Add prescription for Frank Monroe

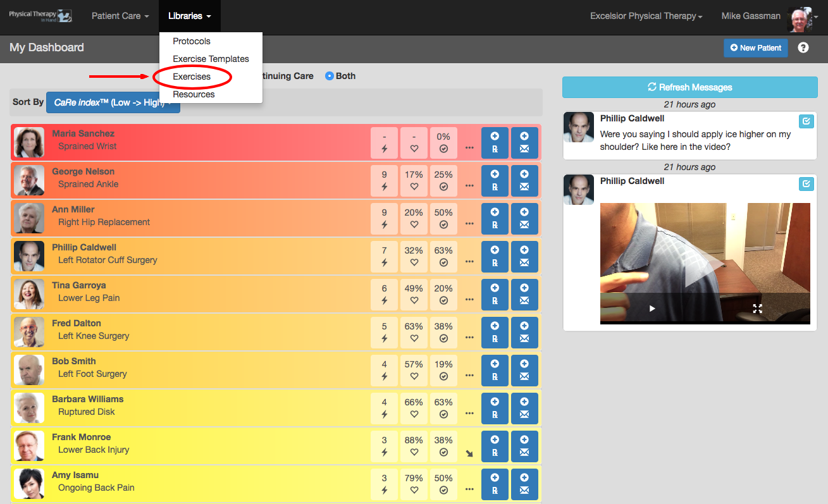[495, 446]
